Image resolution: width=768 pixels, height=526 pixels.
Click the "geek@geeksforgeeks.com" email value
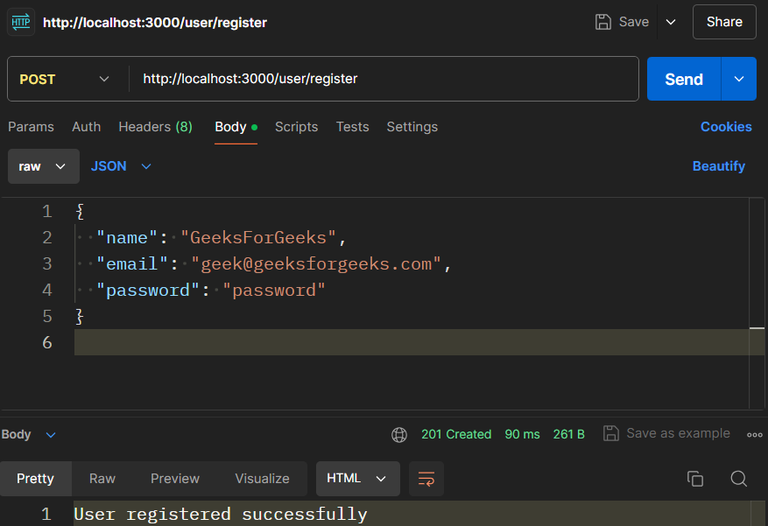pyautogui.click(x=316, y=264)
